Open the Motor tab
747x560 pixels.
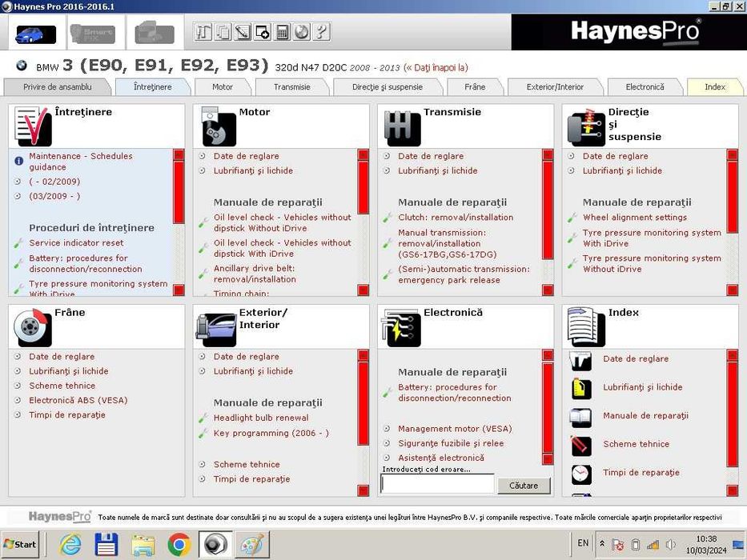[223, 86]
